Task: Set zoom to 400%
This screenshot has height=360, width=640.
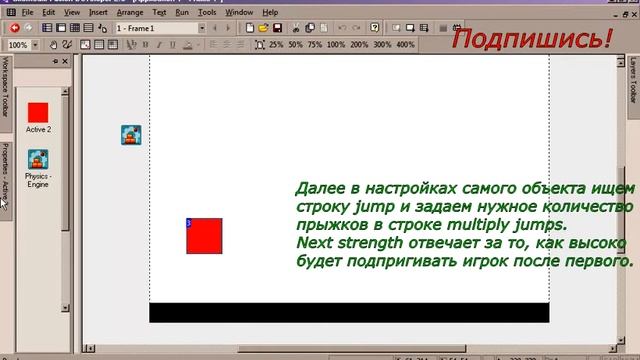Action: (x=406, y=44)
